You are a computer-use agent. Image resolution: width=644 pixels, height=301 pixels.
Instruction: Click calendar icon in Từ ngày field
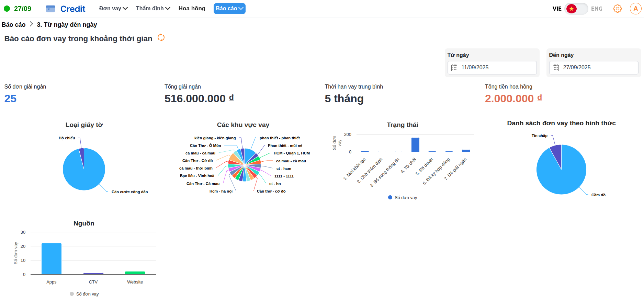coord(454,68)
